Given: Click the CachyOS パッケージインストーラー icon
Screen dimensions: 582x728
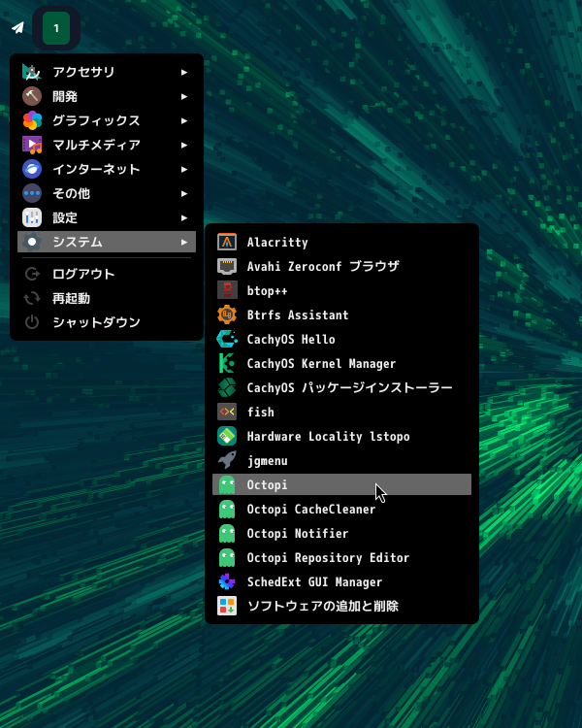Looking at the screenshot, I should coord(227,387).
